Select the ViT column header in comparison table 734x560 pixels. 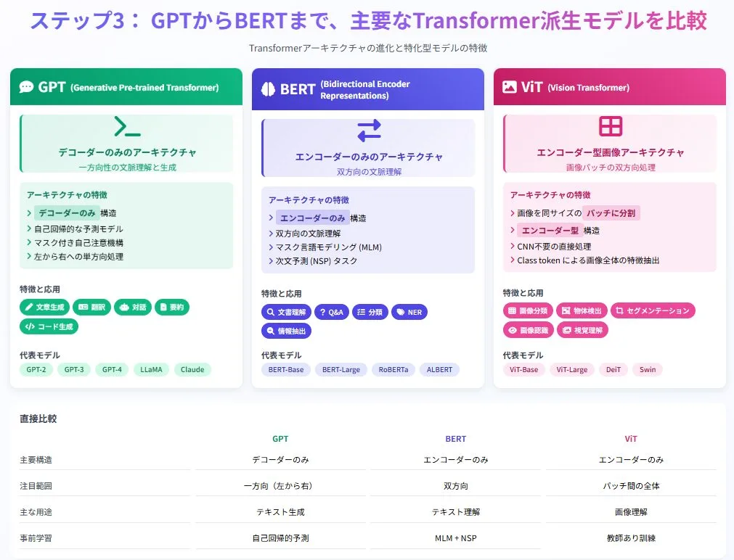pyautogui.click(x=631, y=439)
